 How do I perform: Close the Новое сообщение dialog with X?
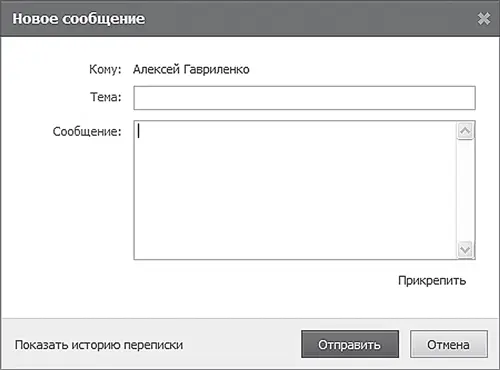[483, 19]
